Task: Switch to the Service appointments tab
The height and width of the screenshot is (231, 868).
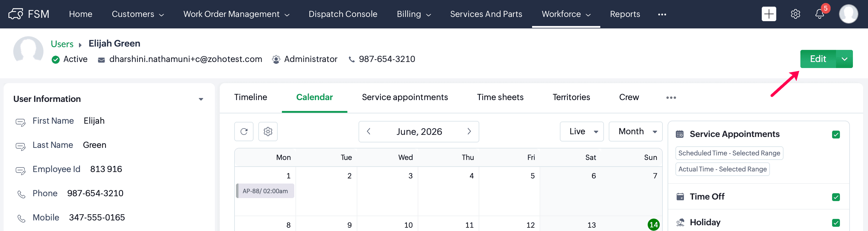Action: (405, 97)
